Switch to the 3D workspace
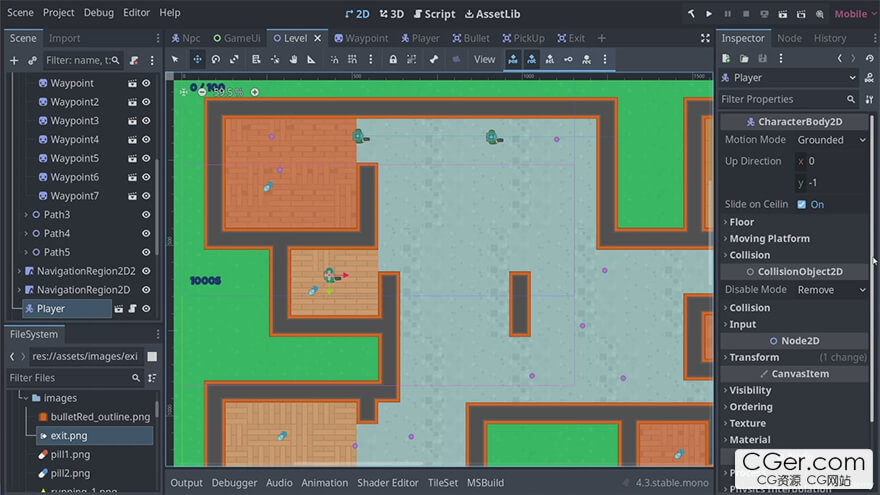 [392, 14]
